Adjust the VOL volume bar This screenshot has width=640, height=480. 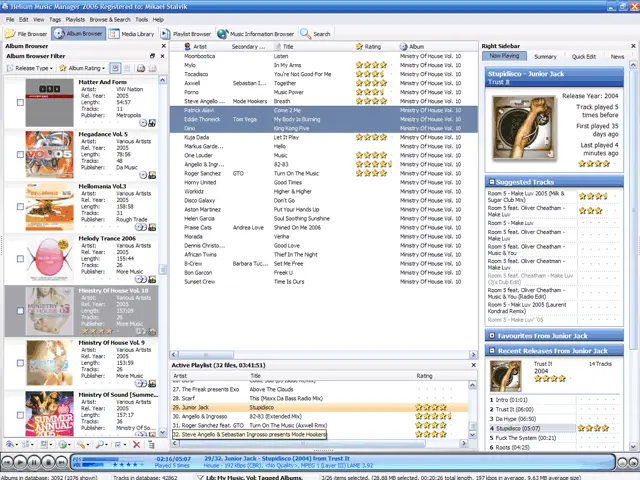point(95,464)
